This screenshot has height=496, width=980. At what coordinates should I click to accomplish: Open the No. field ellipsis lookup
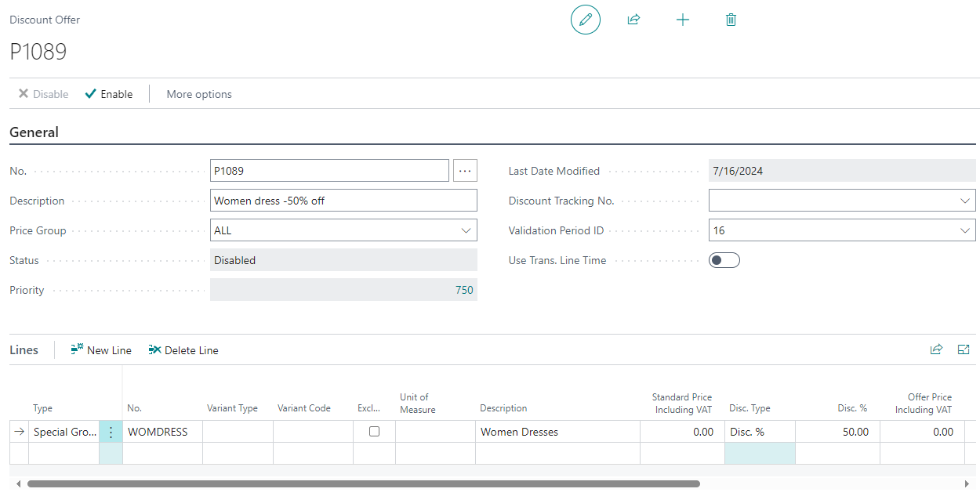click(465, 171)
